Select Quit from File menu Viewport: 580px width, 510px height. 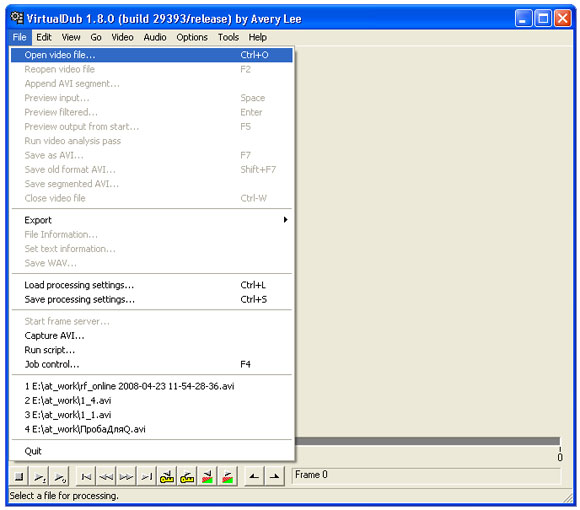[x=152, y=451]
